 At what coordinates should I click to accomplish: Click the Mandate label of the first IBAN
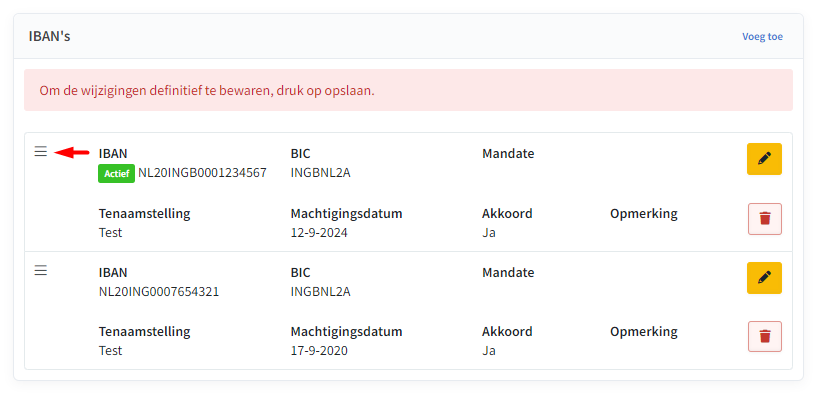tap(508, 154)
